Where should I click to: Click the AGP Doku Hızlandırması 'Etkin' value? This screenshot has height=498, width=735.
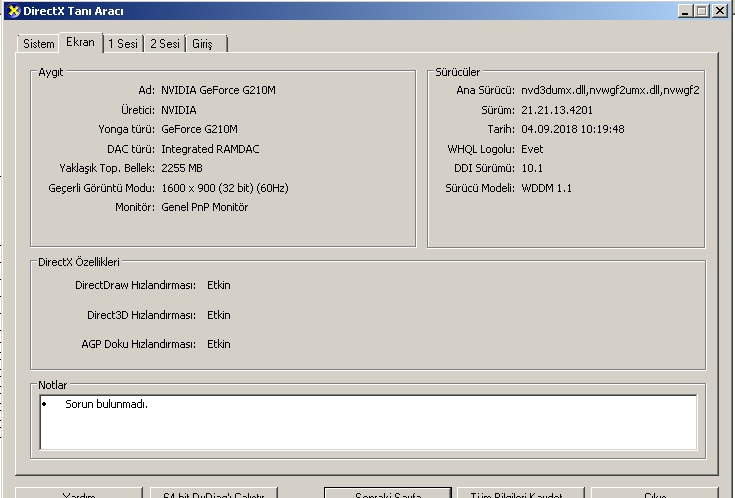pos(219,344)
